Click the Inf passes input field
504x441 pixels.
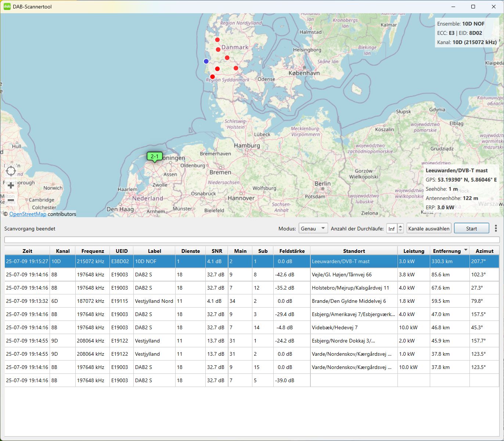pos(392,229)
